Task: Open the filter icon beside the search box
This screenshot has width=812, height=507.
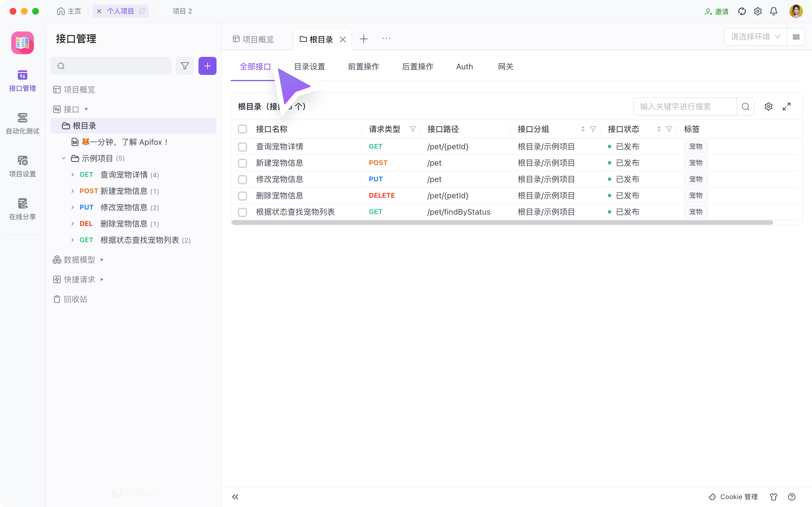Action: (x=185, y=66)
